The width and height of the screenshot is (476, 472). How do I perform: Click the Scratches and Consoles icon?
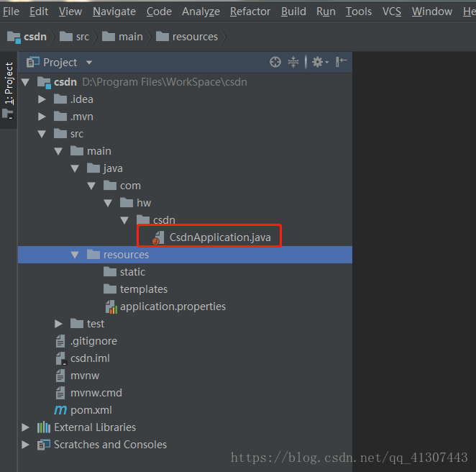pyautogui.click(x=44, y=445)
